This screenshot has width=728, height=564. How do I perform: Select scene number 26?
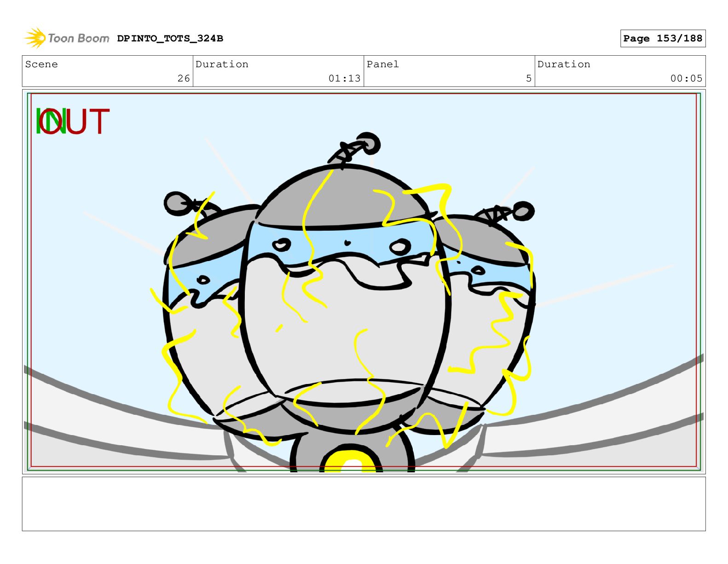pos(184,78)
